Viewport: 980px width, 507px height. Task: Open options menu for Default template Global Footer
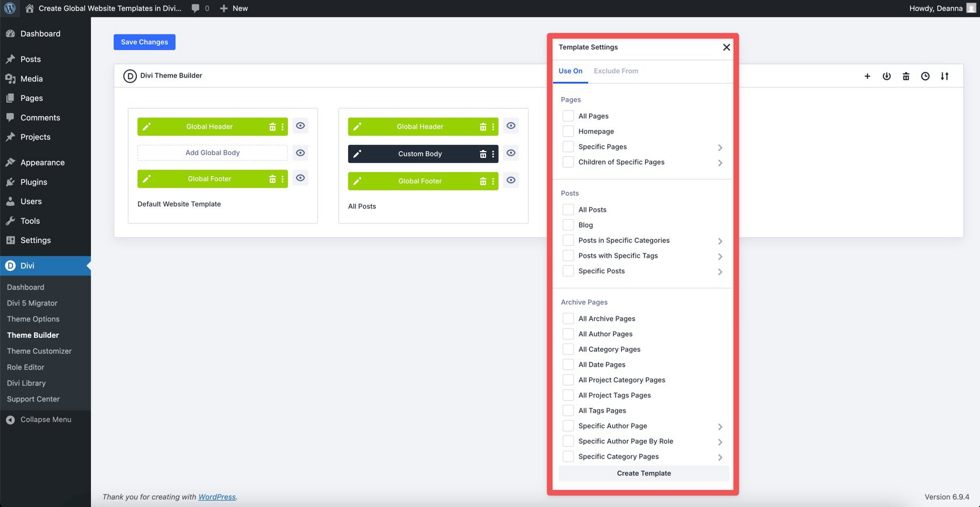(x=283, y=179)
